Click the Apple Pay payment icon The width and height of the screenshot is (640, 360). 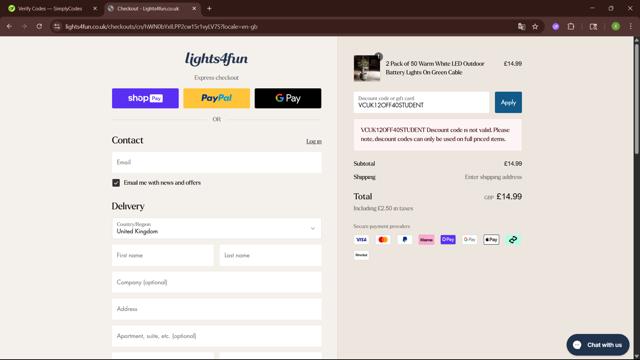click(491, 240)
